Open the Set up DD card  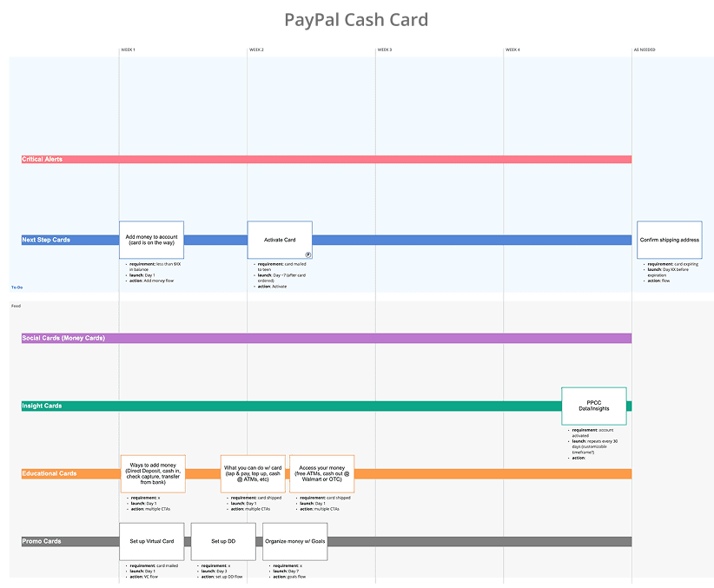[223, 542]
